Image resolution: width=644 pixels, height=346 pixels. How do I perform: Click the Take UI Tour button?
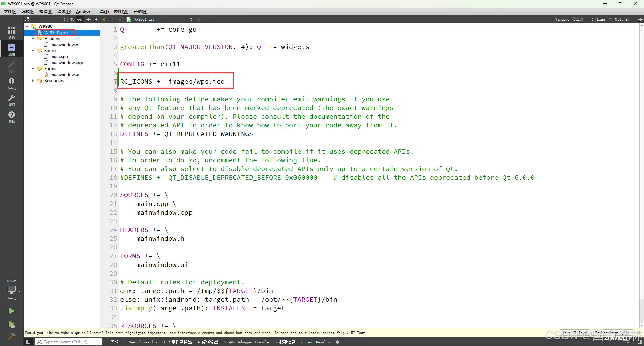tap(575, 333)
